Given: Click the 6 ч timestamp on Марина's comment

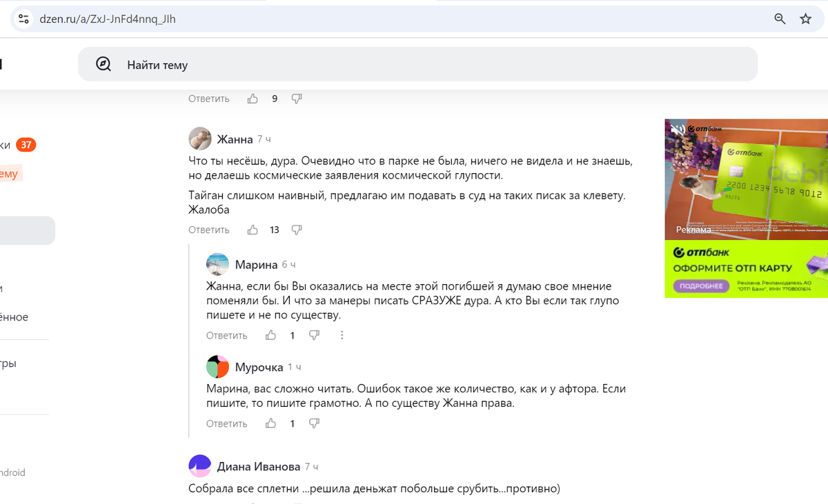Looking at the screenshot, I should pos(289,265).
